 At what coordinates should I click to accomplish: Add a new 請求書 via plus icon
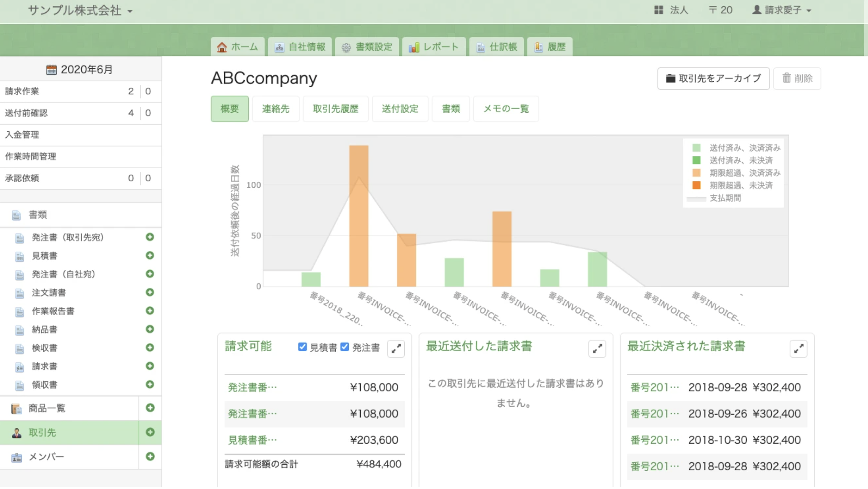point(150,366)
